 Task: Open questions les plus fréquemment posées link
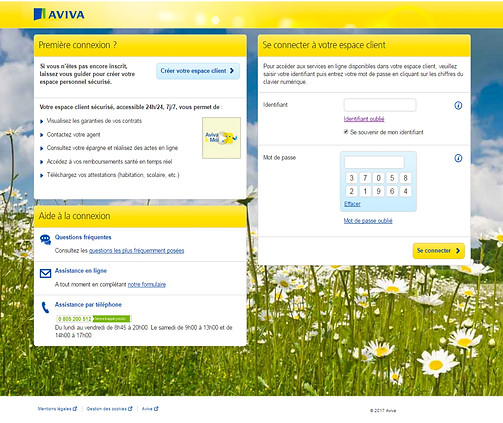click(136, 251)
